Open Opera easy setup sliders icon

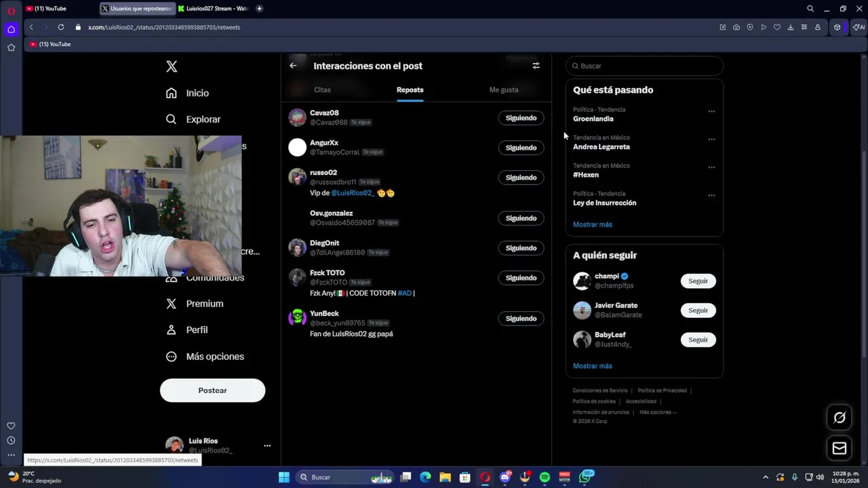coord(804,27)
